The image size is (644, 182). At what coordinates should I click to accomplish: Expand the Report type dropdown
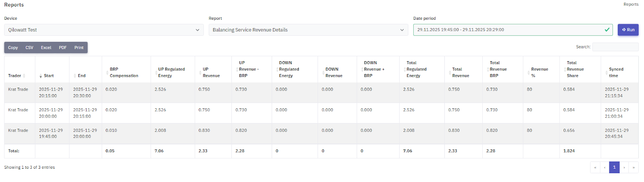point(308,30)
